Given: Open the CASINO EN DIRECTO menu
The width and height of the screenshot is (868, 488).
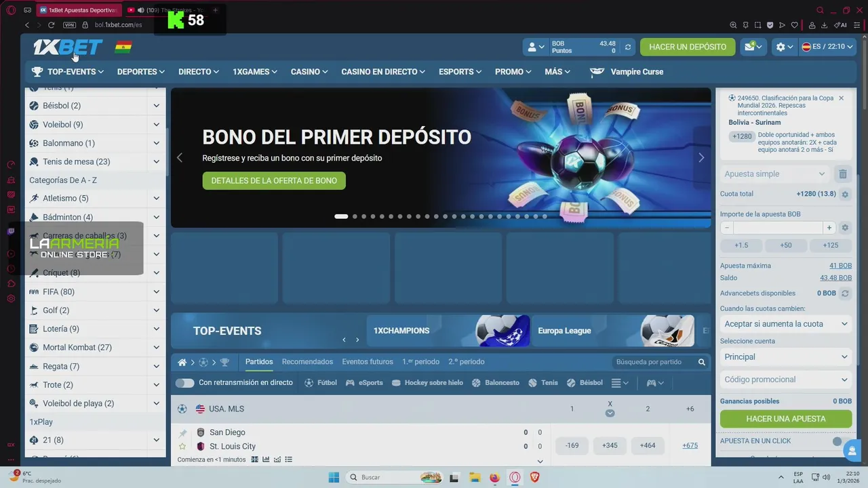Looking at the screenshot, I should click(x=384, y=72).
